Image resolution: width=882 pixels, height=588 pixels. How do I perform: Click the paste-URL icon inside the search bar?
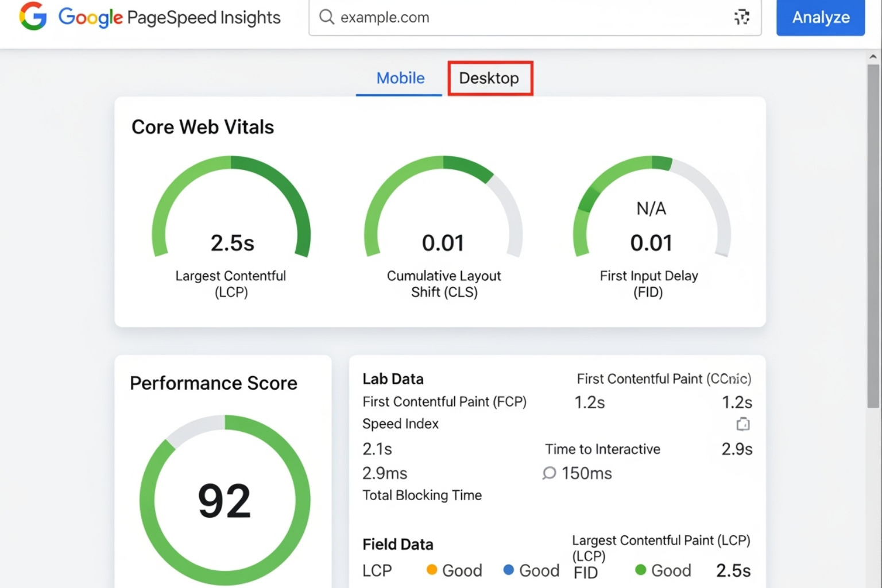742,18
